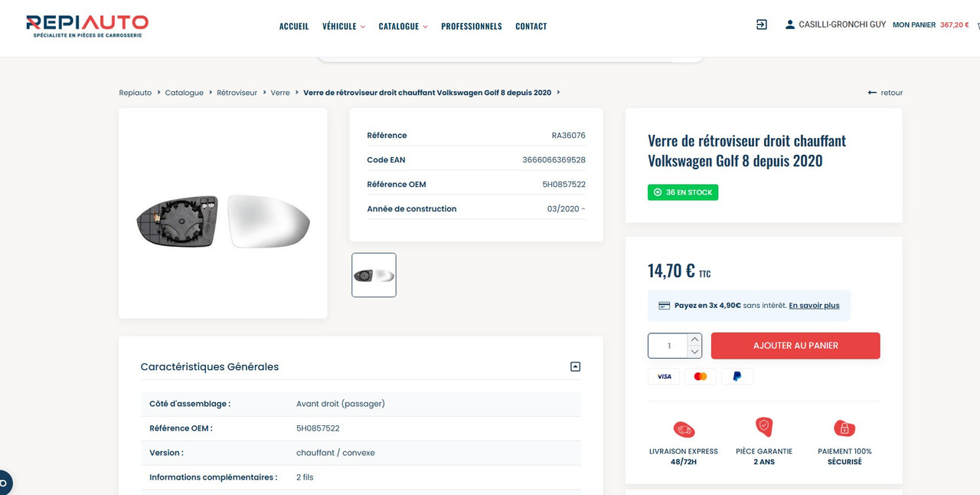Screen dimensions: 980x495
Task: Click the reference value RA36076
Action: [x=568, y=136]
